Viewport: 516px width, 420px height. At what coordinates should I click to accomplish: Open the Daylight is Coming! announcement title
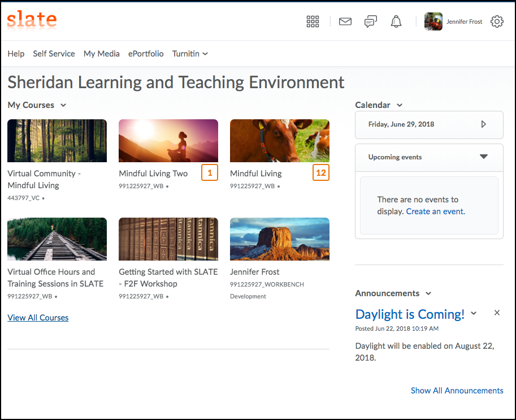[410, 314]
